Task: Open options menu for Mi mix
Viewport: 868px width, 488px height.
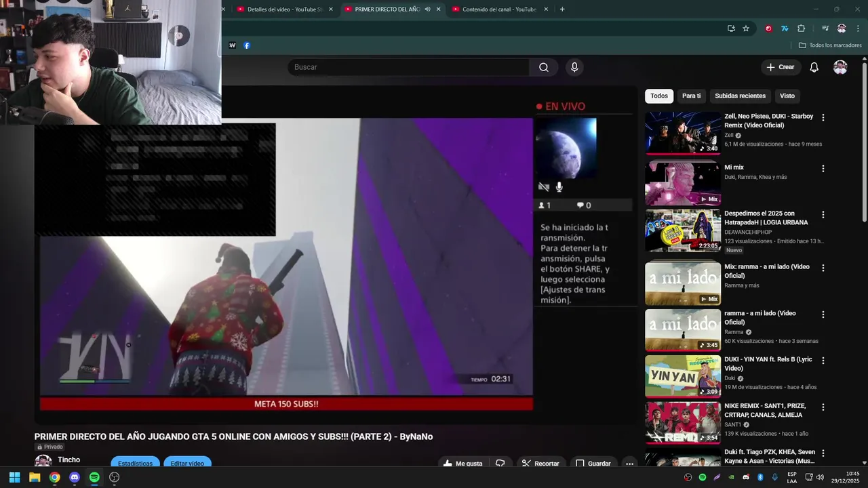Action: (x=823, y=168)
